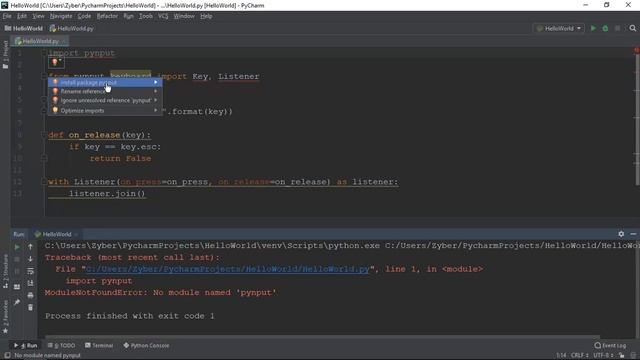
Task: Expand submenu arrow of Ignore unresolved reference
Action: click(156, 100)
